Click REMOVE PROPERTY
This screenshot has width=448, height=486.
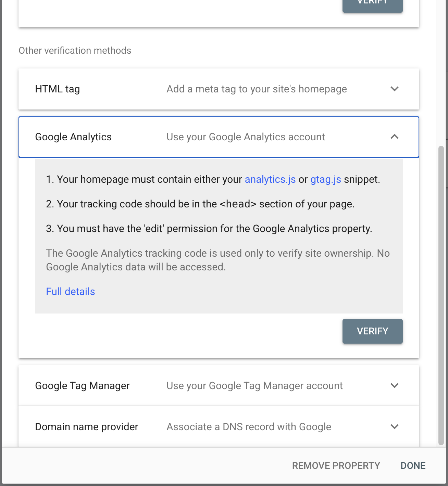point(336,465)
